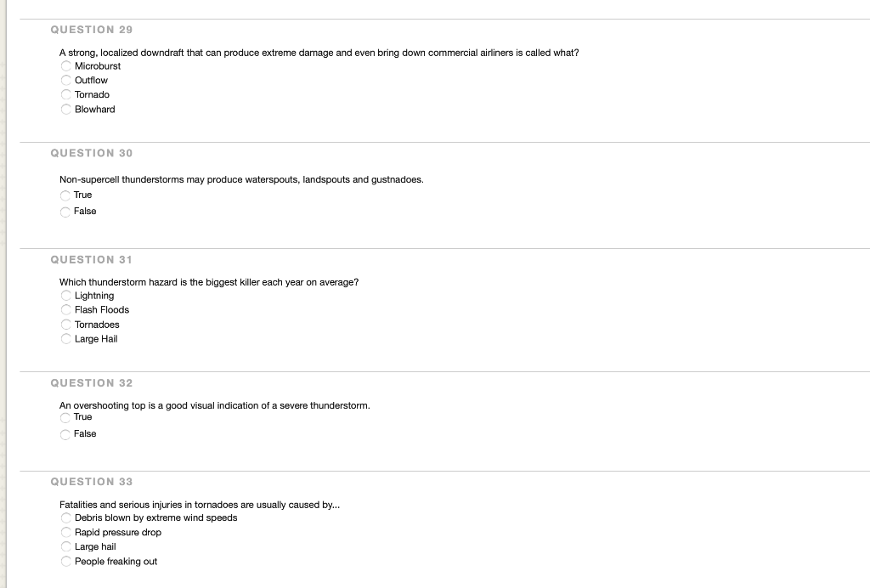Screen dimensions: 870x588
Task: Select Large hail for Question 33
Action: pos(66,546)
